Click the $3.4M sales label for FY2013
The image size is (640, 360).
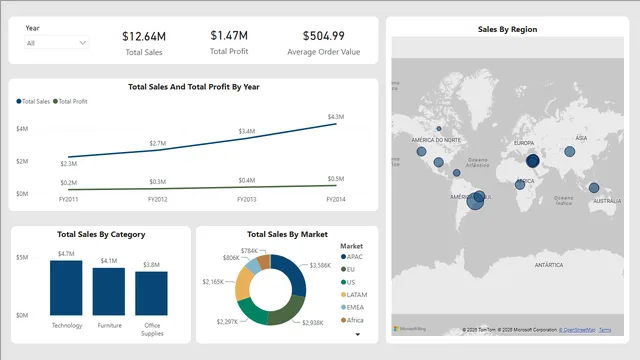click(x=247, y=131)
